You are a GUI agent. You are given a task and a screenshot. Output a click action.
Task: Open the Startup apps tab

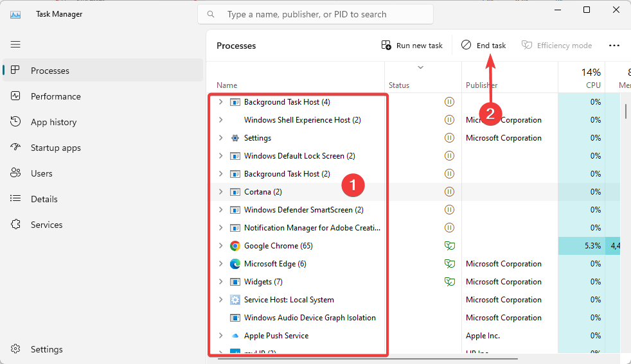pyautogui.click(x=55, y=148)
